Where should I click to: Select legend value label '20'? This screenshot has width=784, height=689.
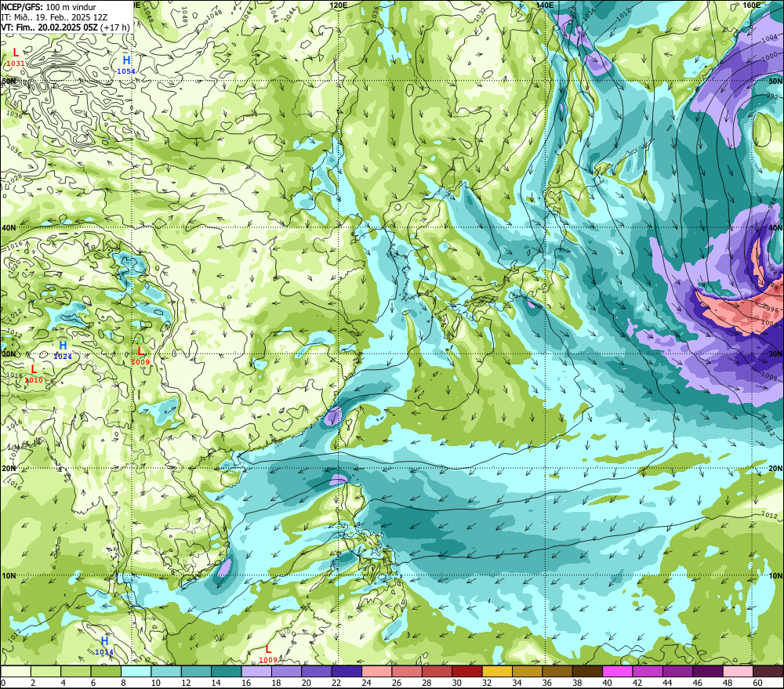click(x=307, y=683)
